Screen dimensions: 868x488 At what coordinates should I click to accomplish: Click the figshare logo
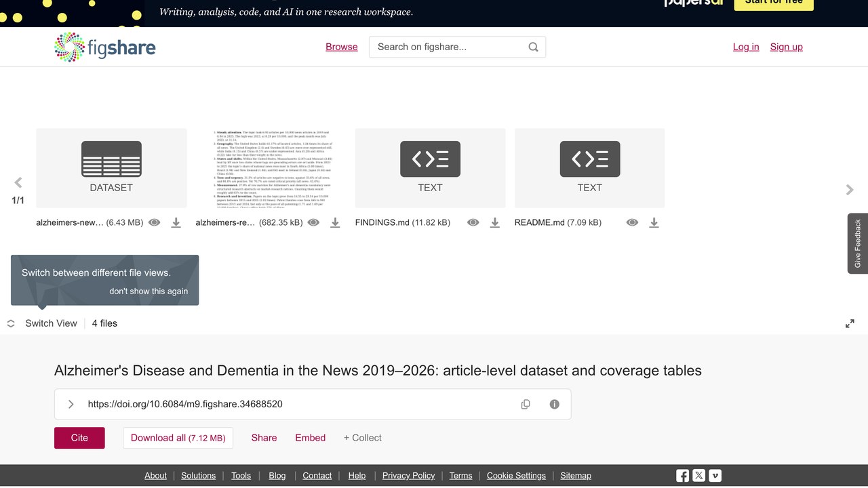pyautogui.click(x=105, y=47)
